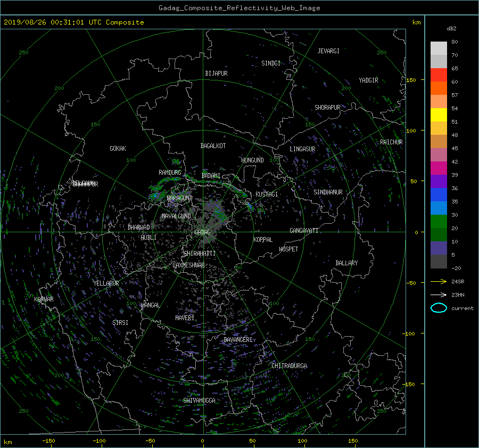Click the DHARWAD place label

pyautogui.click(x=138, y=227)
